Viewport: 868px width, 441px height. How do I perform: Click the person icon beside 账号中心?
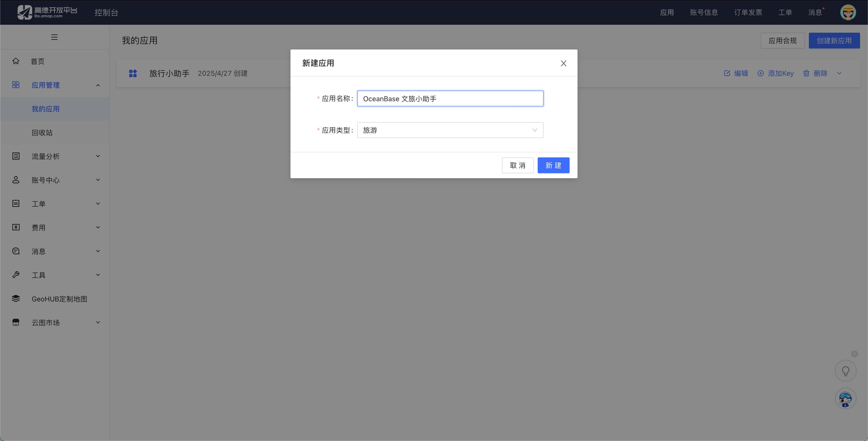pos(16,180)
